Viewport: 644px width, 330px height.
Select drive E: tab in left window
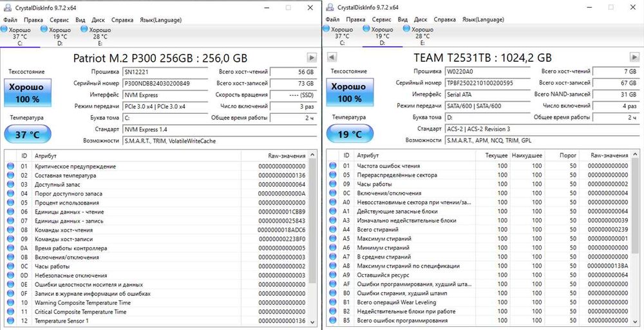(x=100, y=36)
